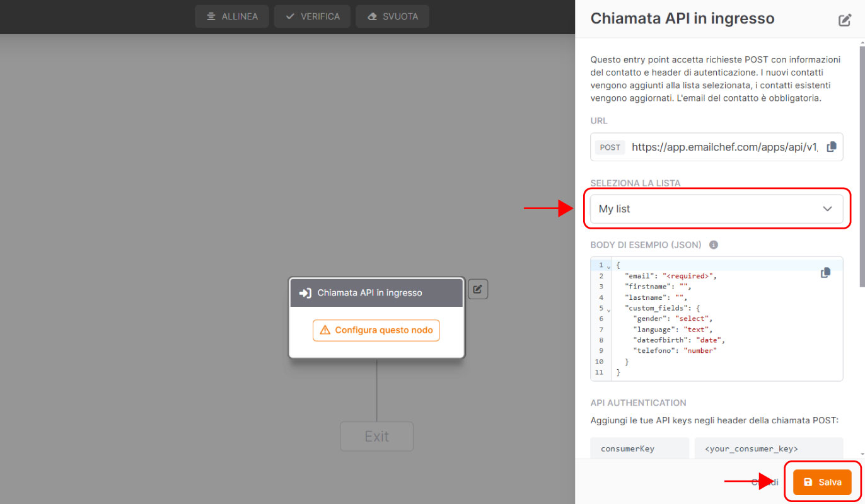Click the info icon next to Body di esempio

pos(713,245)
